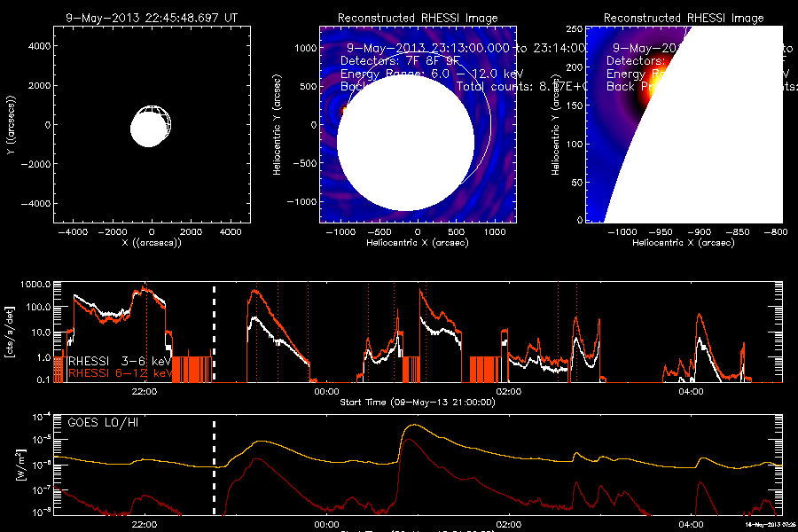Image resolution: width=798 pixels, height=532 pixels.
Task: Click the 'RHESSI 6-12 keV' legend label
Action: click(x=120, y=373)
